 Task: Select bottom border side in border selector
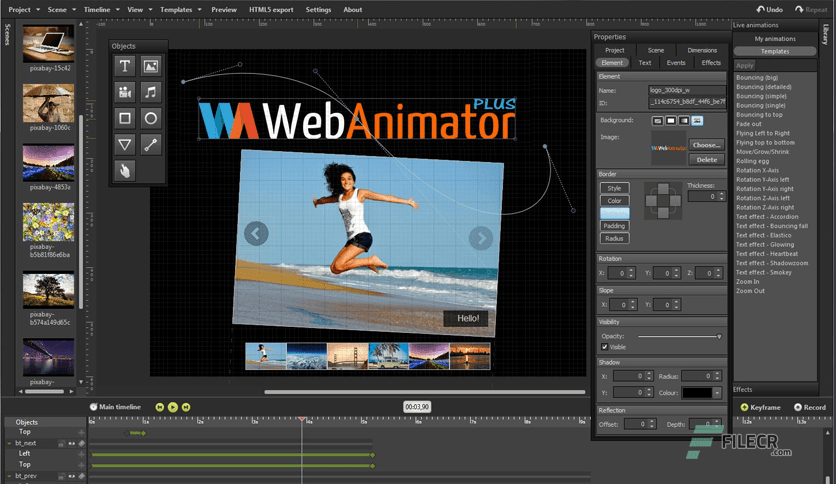click(x=663, y=213)
